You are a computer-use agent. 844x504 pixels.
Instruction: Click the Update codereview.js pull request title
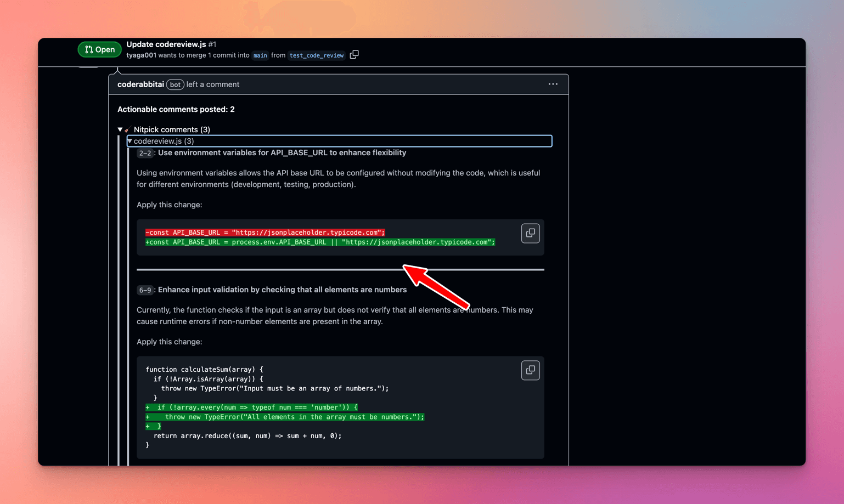[166, 44]
